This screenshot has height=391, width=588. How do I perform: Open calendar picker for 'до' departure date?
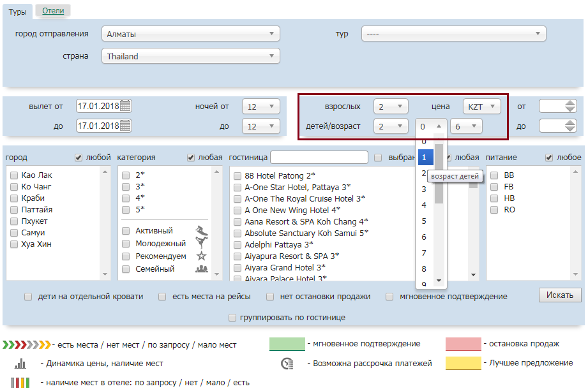(x=125, y=126)
